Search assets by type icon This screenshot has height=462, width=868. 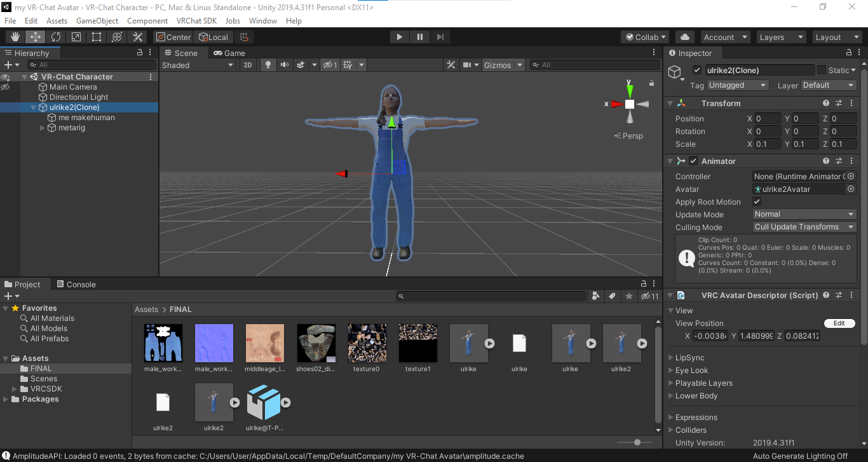click(595, 296)
